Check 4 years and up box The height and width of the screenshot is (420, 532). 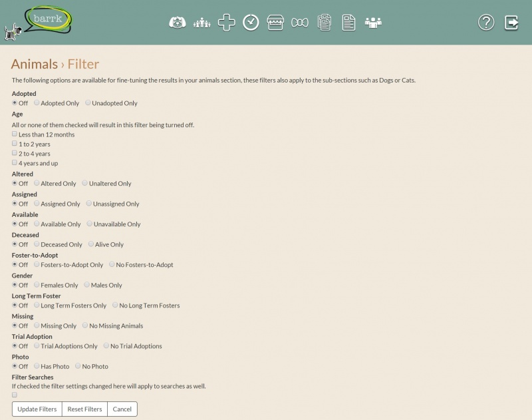(x=15, y=162)
